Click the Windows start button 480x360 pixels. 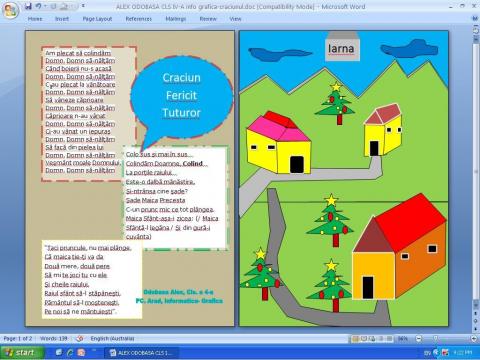pos(23,352)
